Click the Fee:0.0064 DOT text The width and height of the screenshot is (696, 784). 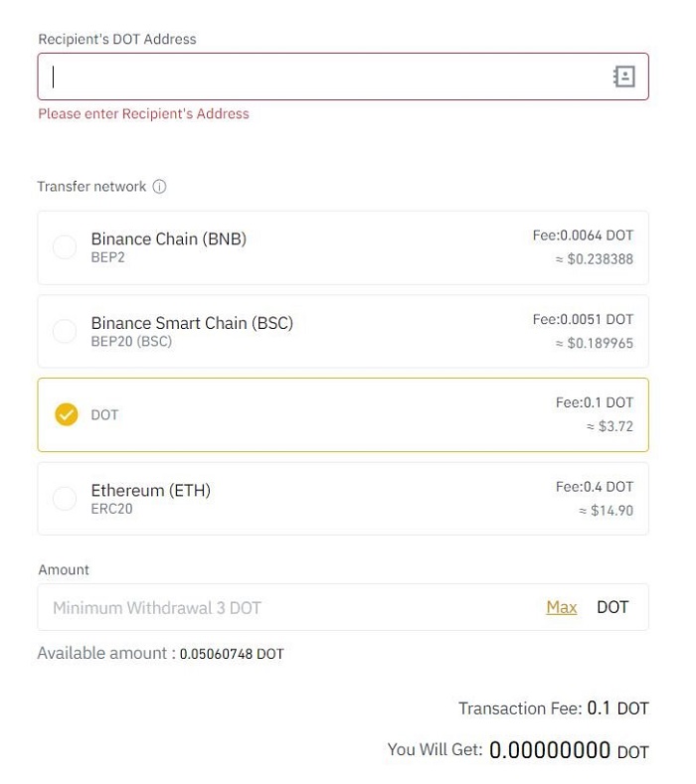(x=583, y=235)
